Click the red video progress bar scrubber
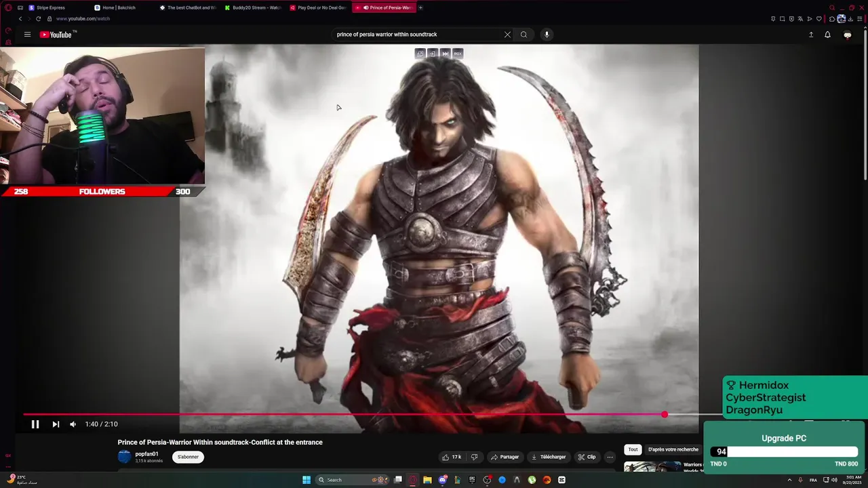The image size is (868, 488). point(665,414)
